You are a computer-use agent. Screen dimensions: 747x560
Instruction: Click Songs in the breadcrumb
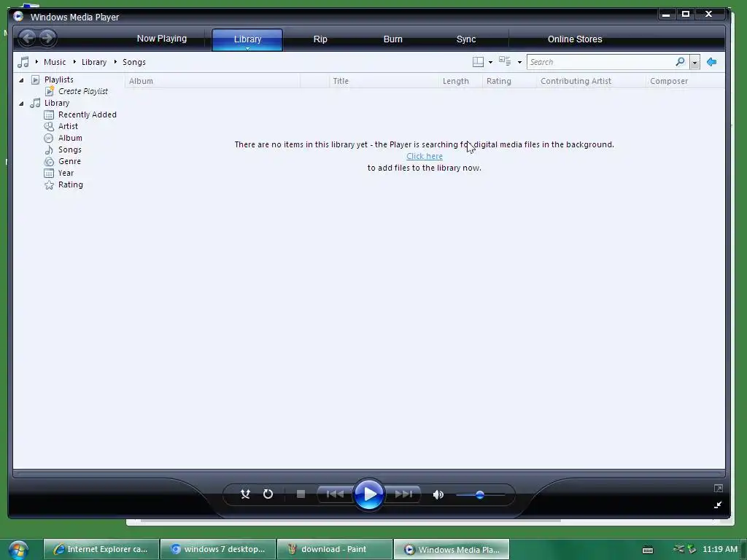point(134,62)
